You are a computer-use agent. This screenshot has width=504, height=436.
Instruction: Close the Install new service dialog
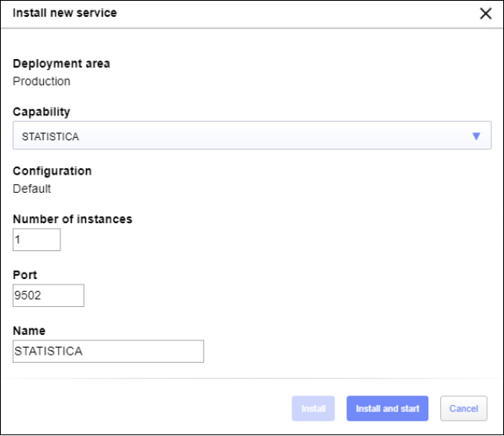pyautogui.click(x=485, y=14)
